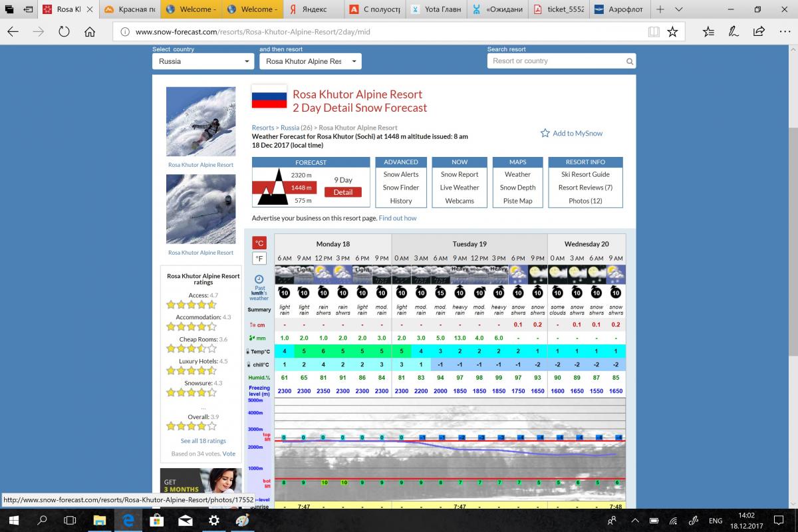Switch to the Яндекс tab
Screen dimensions: 798x532
[x=313, y=9]
